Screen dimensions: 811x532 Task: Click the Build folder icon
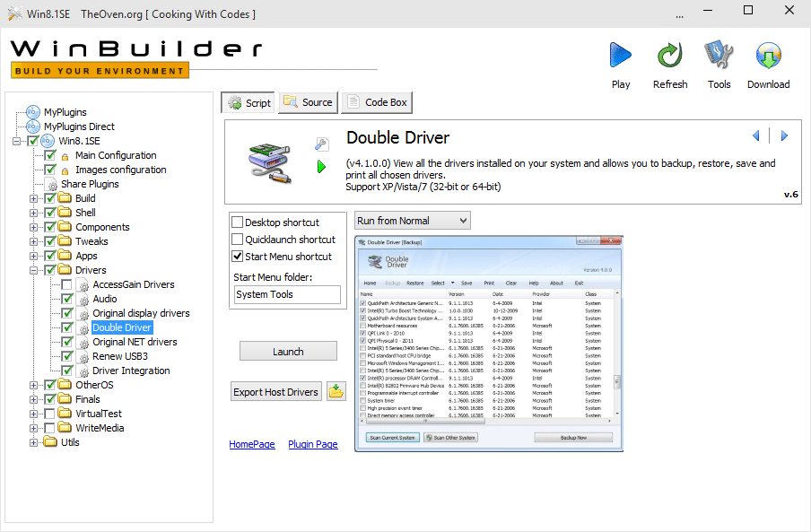pyautogui.click(x=65, y=197)
